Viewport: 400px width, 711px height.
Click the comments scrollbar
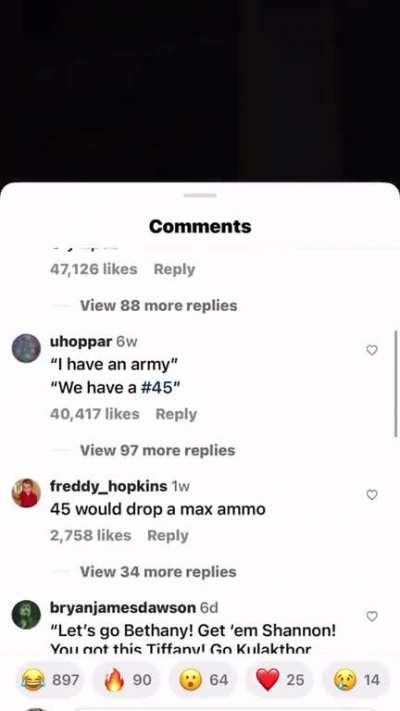click(x=396, y=384)
